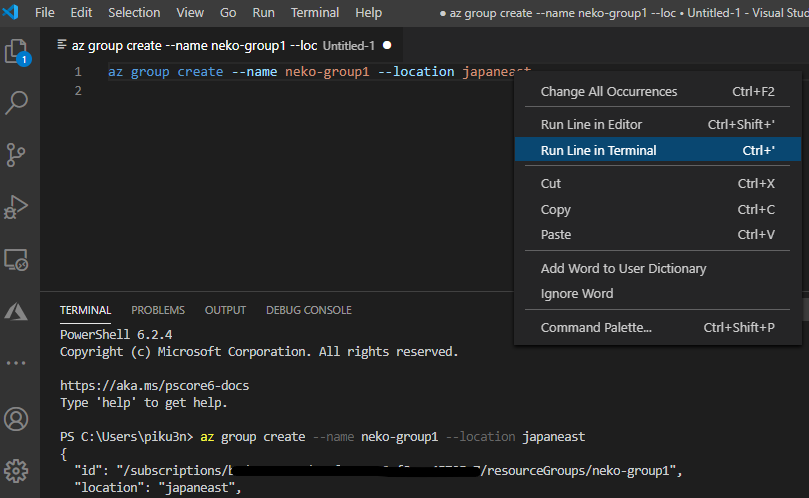This screenshot has width=809, height=498.
Task: Click the unsaved dot on Untitled-1 tab
Action: pos(387,45)
